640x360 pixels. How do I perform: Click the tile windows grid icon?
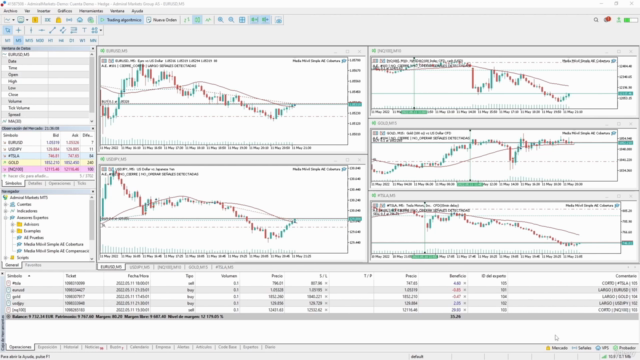[242, 20]
